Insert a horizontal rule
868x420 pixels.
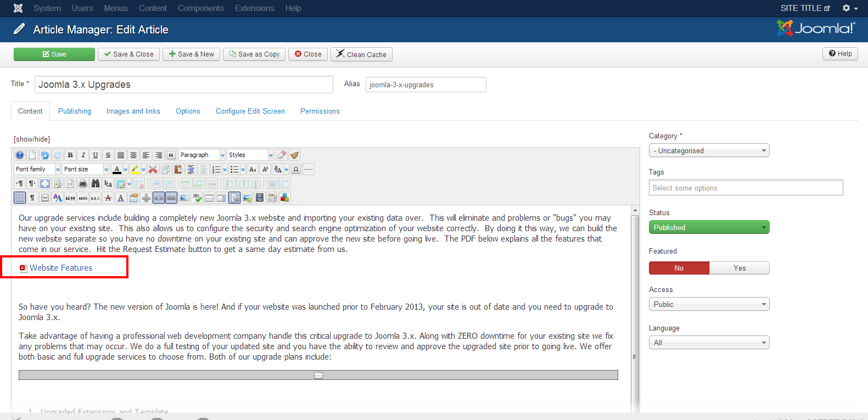(309, 169)
